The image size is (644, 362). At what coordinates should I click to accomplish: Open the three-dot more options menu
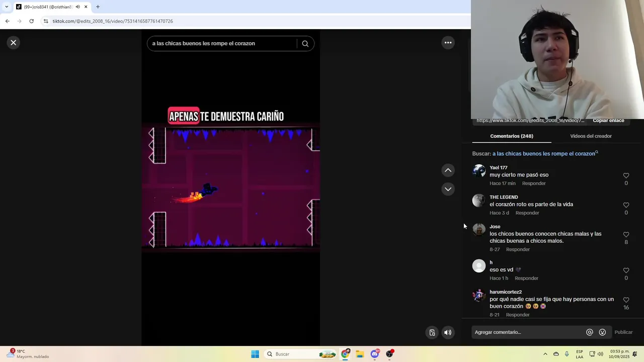pos(448,43)
